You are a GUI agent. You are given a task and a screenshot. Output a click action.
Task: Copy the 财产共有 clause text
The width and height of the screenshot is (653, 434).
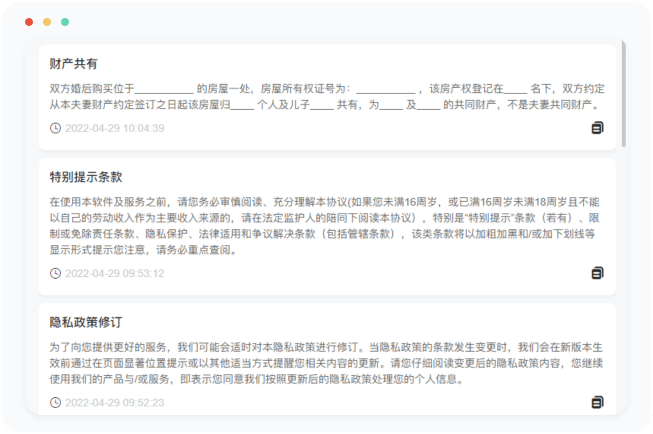[x=597, y=128]
